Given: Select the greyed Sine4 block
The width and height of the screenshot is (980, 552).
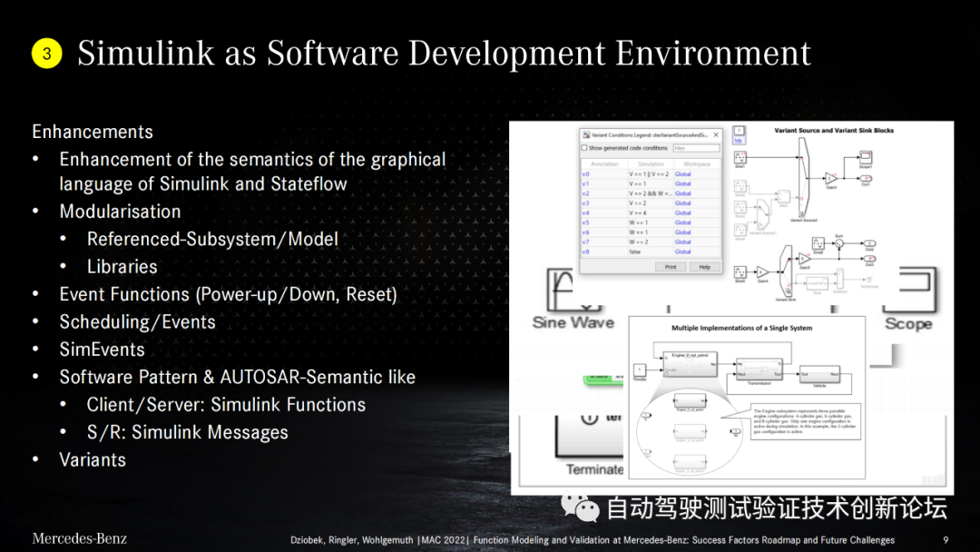Looking at the screenshot, I should click(740, 230).
